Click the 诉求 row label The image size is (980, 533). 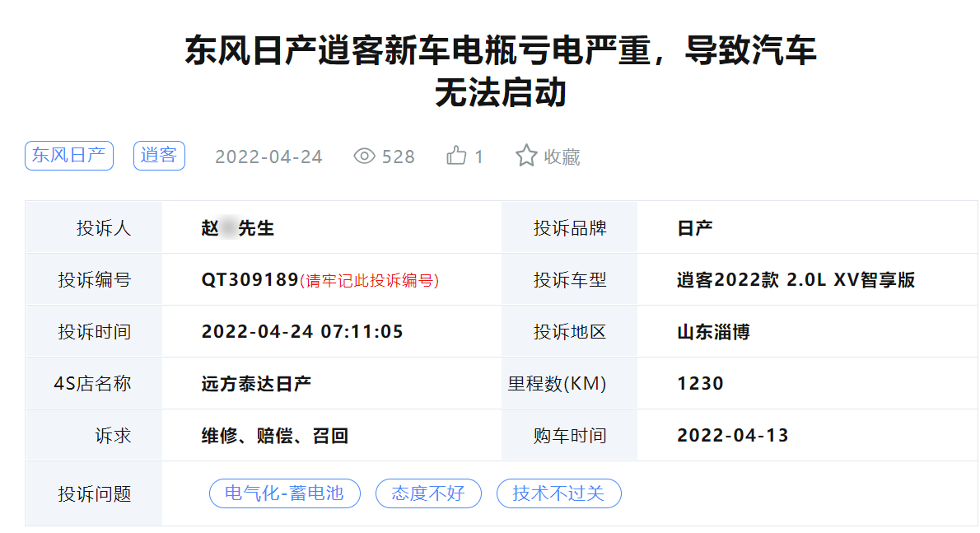[x=113, y=436]
